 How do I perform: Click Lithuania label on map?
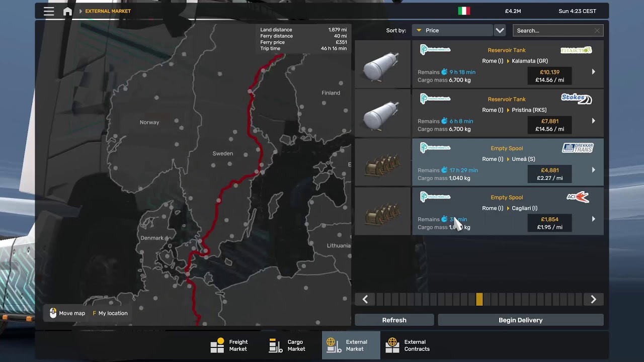click(x=339, y=245)
